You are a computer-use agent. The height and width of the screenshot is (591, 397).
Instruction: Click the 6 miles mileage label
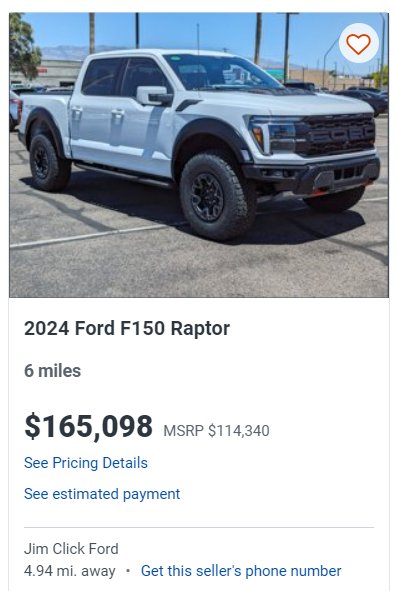click(x=52, y=371)
